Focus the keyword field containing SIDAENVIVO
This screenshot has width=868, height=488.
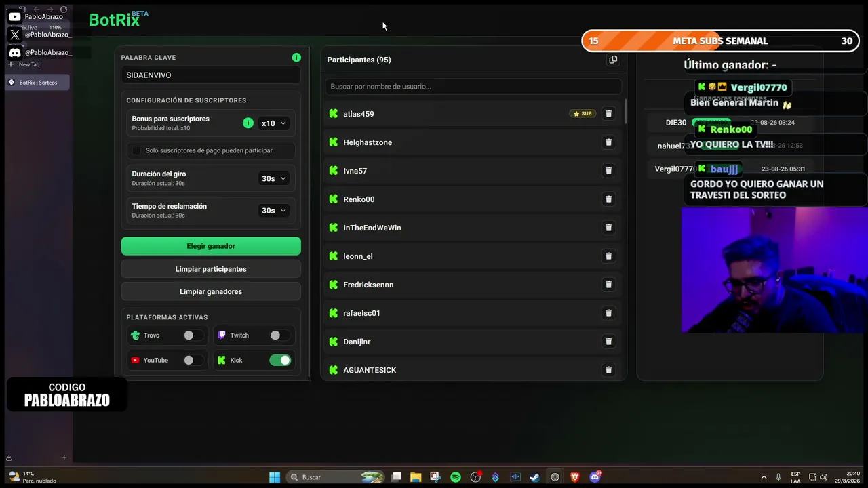(211, 75)
